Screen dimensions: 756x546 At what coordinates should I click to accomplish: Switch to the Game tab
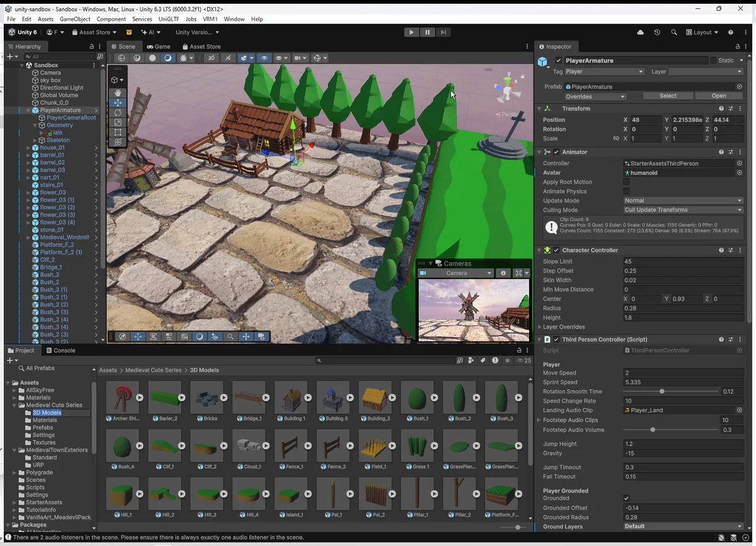pos(159,47)
